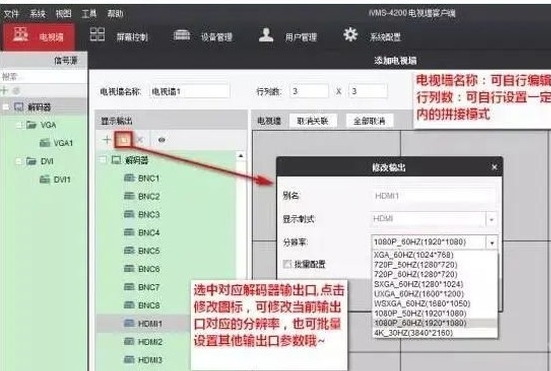Click the search field under 信号源

tap(44, 76)
